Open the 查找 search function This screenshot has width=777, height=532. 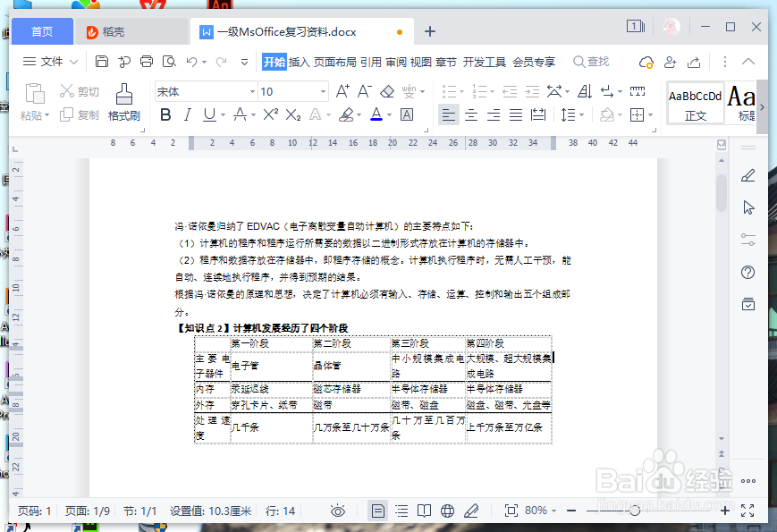coord(591,62)
